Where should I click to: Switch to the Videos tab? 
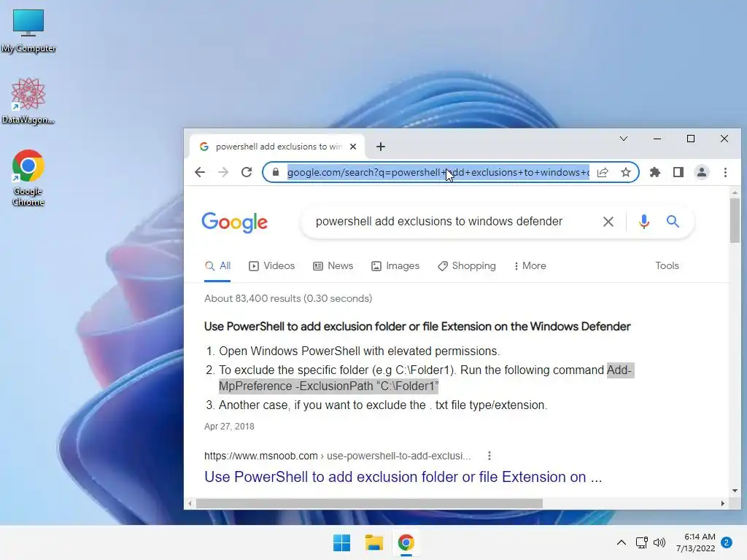click(272, 265)
